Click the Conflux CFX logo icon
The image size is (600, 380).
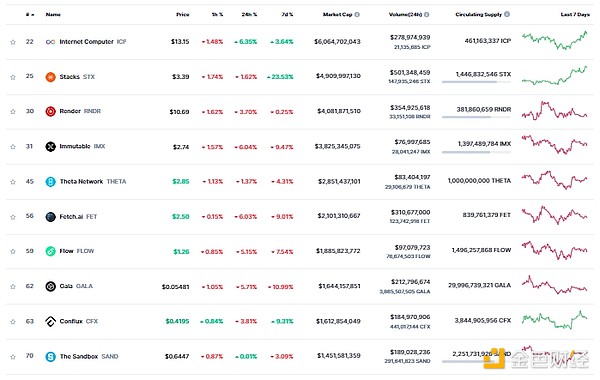51,321
